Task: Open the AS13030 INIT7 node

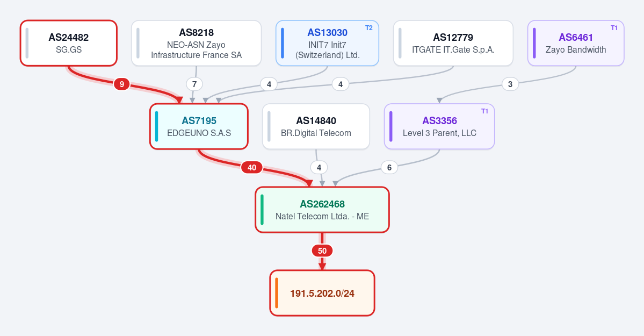Action: 327,43
